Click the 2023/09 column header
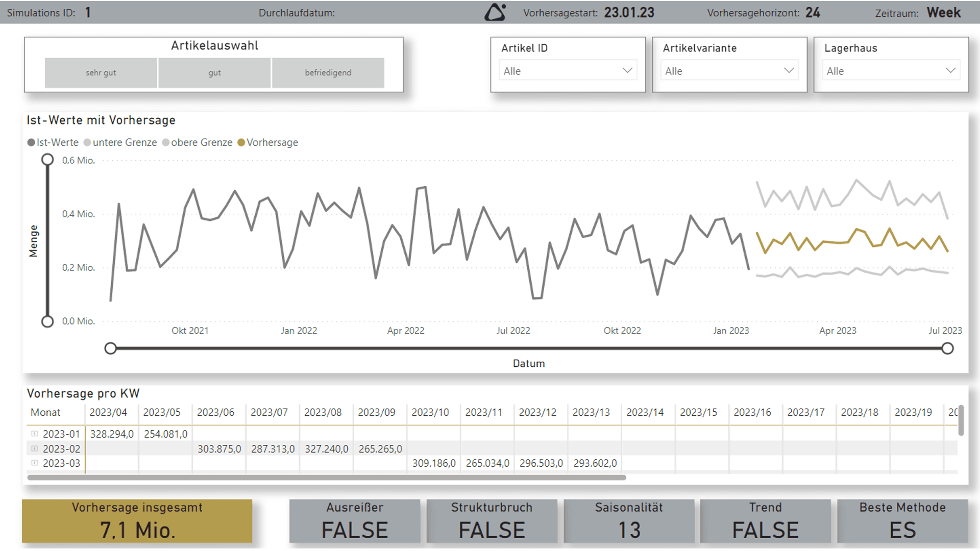Viewport: 980px width, 551px height. pyautogui.click(x=377, y=412)
